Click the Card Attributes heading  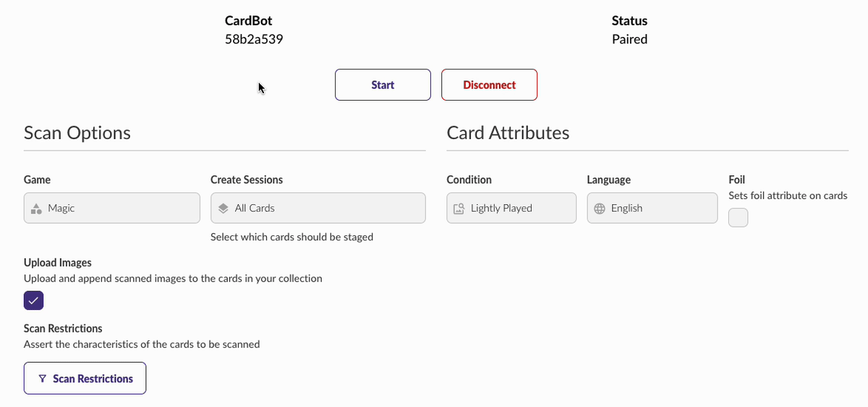click(x=508, y=133)
